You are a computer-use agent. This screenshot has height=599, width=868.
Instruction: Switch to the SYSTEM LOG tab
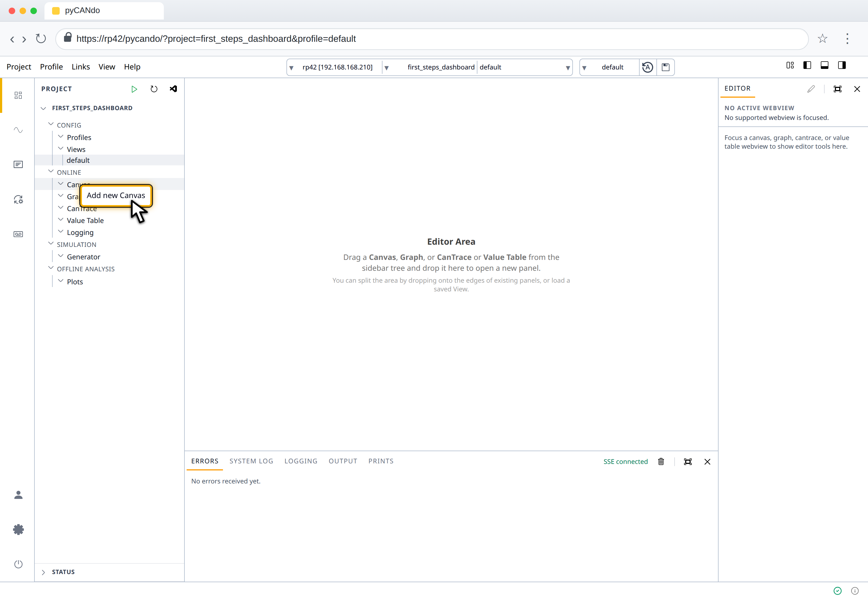(251, 461)
